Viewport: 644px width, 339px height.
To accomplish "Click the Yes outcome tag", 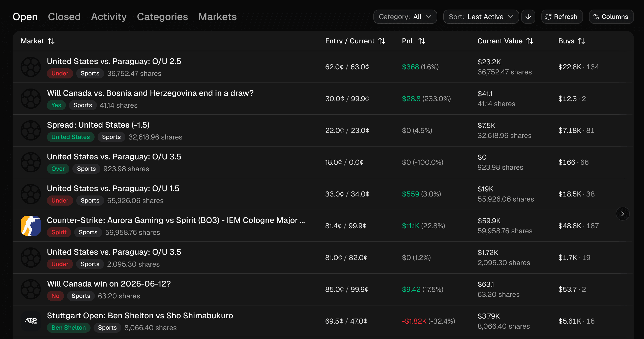I will [56, 105].
